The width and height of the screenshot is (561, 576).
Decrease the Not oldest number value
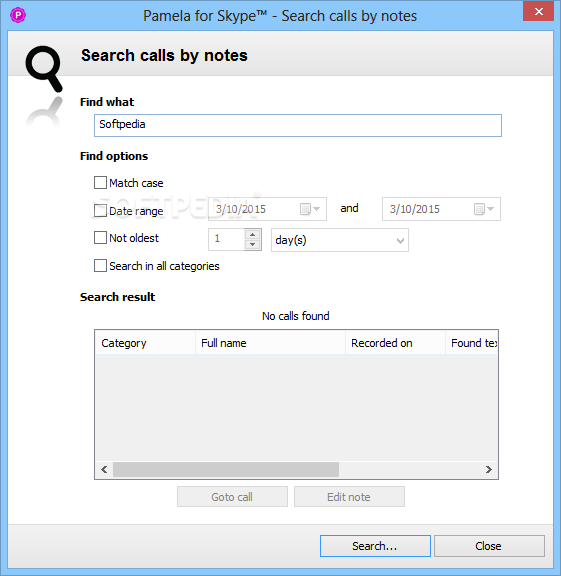click(x=252, y=245)
